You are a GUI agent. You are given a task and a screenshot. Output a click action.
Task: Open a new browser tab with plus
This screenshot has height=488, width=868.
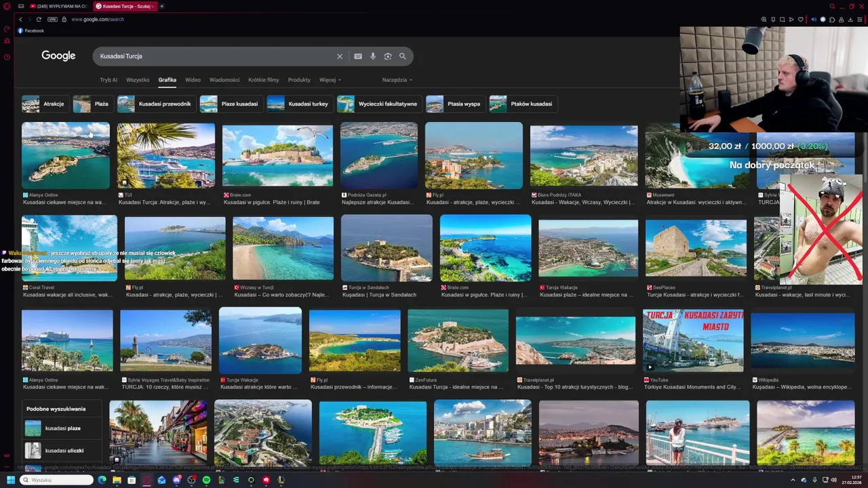[161, 6]
